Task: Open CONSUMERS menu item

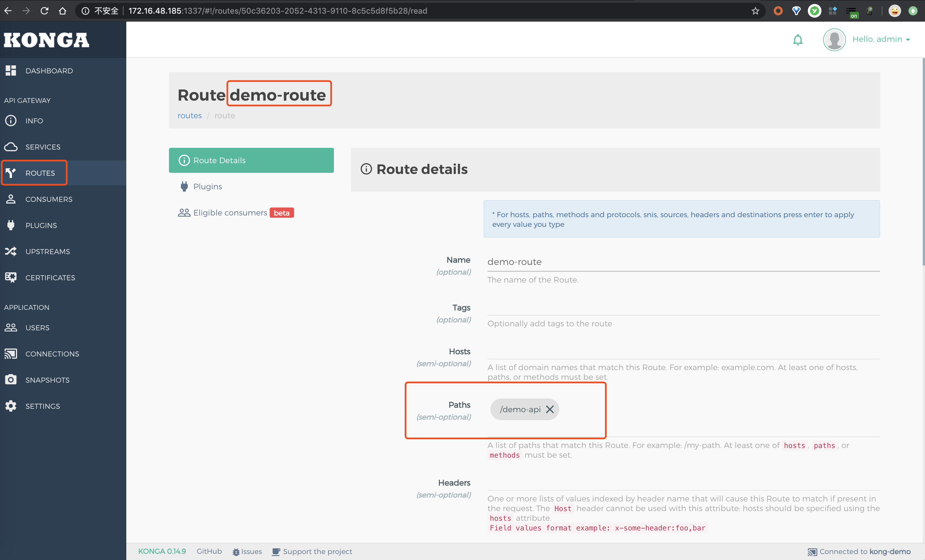Action: click(63, 199)
